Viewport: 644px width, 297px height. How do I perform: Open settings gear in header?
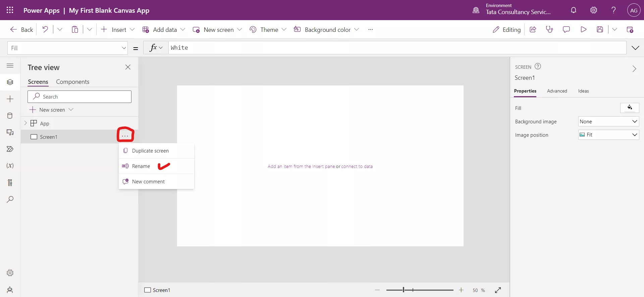pyautogui.click(x=594, y=10)
